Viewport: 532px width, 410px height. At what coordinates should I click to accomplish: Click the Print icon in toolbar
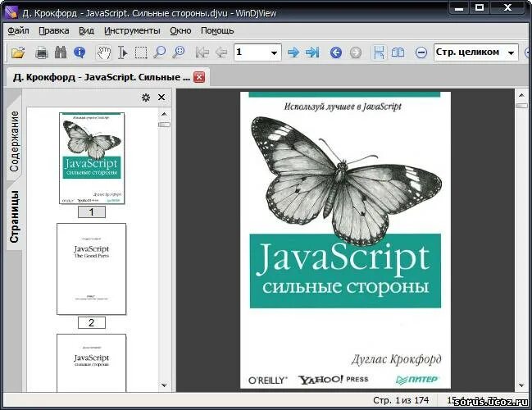point(41,52)
